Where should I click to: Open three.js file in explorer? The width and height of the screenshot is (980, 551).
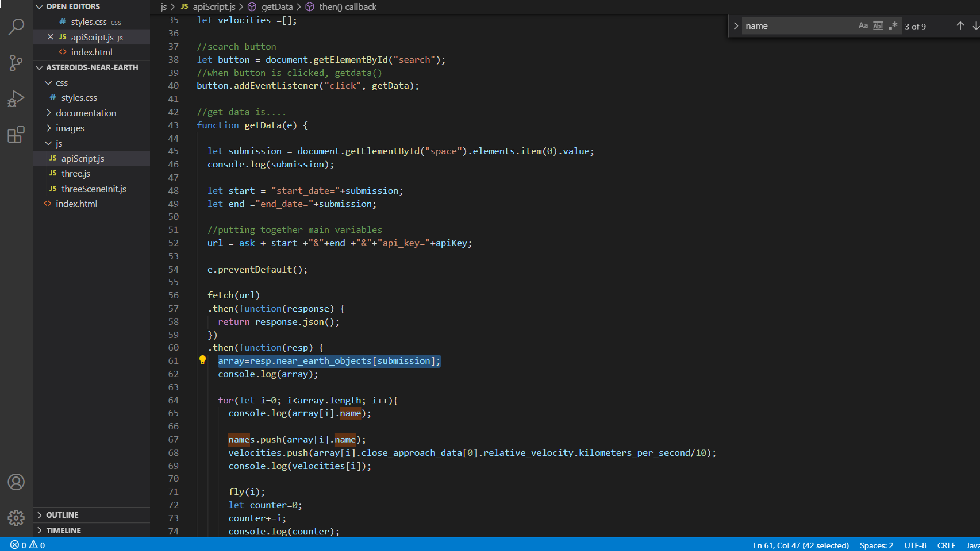click(91, 173)
